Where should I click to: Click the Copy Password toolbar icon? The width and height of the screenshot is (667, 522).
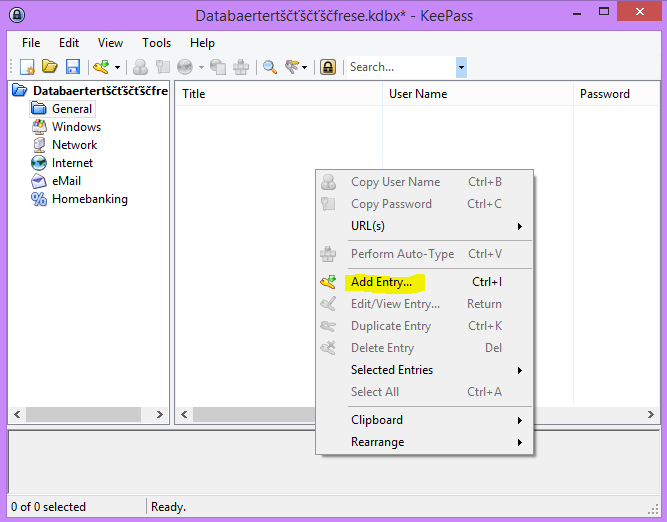tap(162, 67)
